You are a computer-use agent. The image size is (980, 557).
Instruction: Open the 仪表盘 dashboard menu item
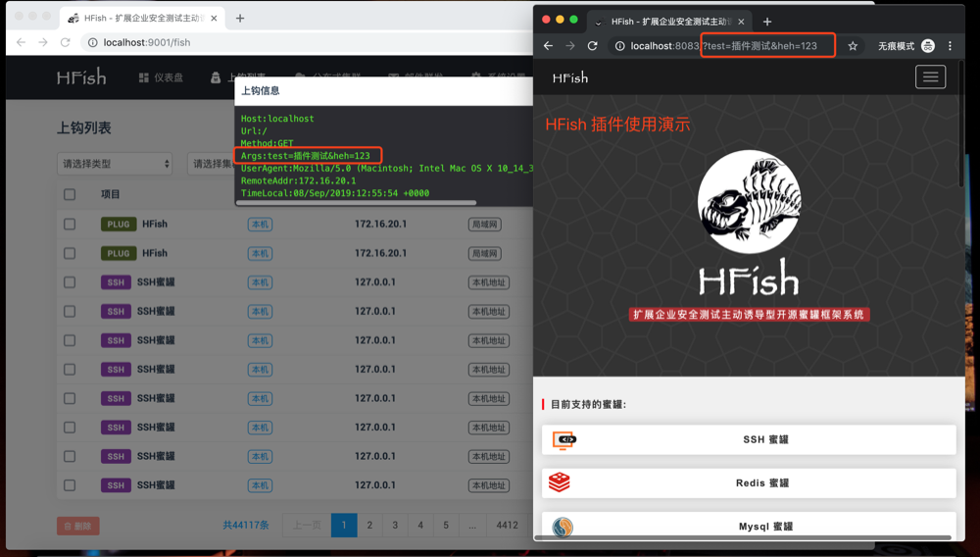tap(161, 77)
